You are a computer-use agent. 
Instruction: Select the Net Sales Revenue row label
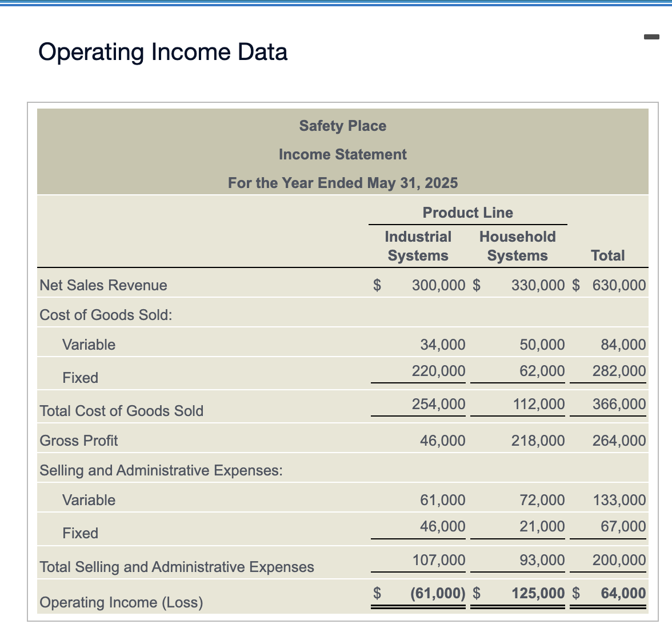[x=103, y=285]
